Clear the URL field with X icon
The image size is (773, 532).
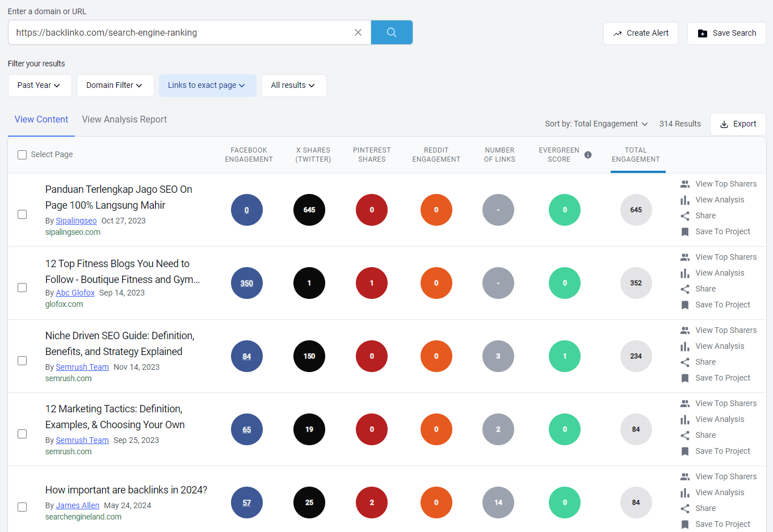(x=358, y=32)
